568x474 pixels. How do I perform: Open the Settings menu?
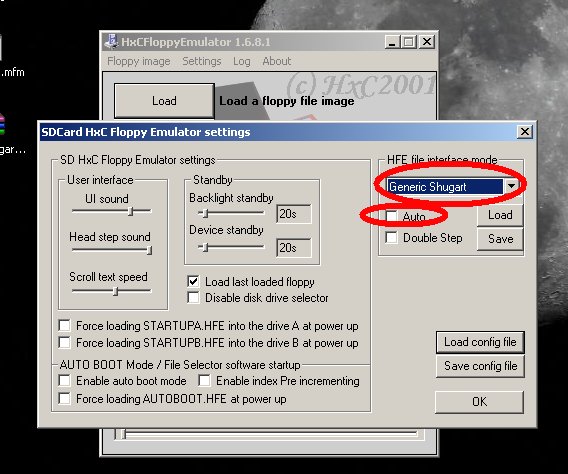click(x=202, y=61)
